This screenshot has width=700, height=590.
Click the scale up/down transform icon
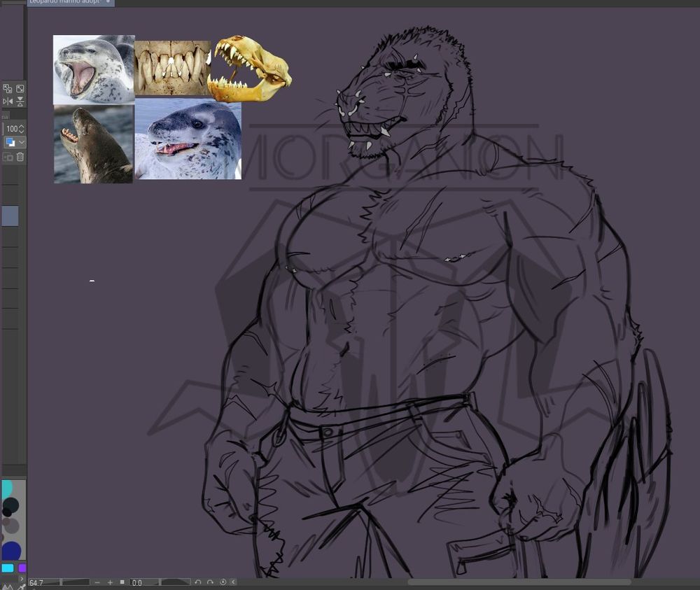[x=7, y=88]
